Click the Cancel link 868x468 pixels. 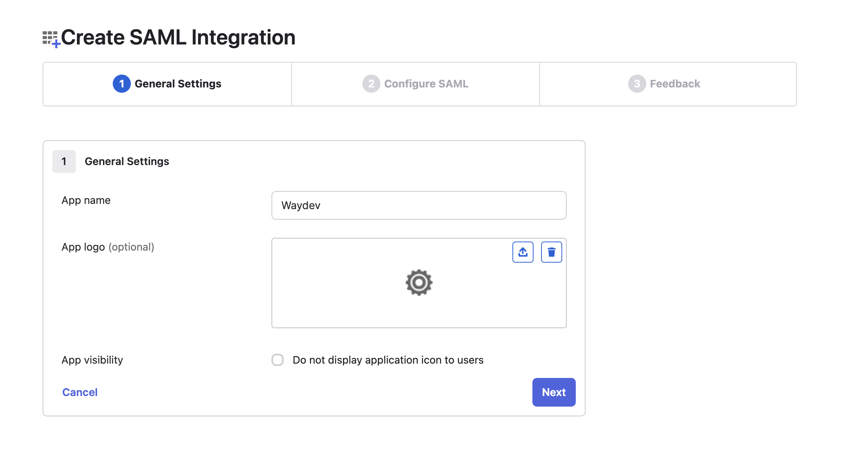point(80,392)
